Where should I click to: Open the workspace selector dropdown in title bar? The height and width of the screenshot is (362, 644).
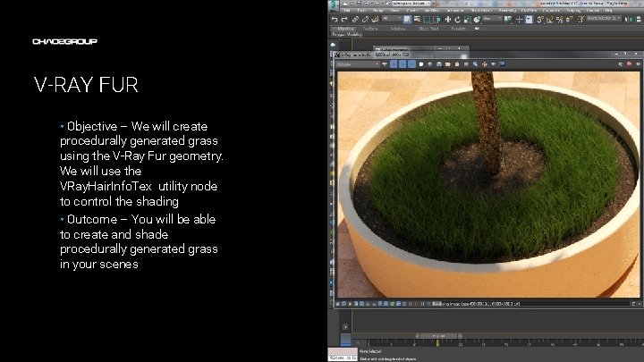[411, 4]
